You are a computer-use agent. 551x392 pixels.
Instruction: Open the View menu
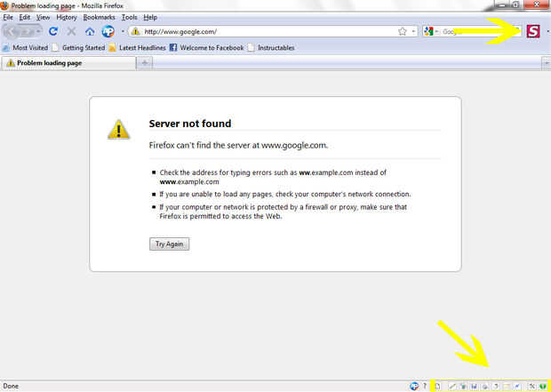click(44, 17)
